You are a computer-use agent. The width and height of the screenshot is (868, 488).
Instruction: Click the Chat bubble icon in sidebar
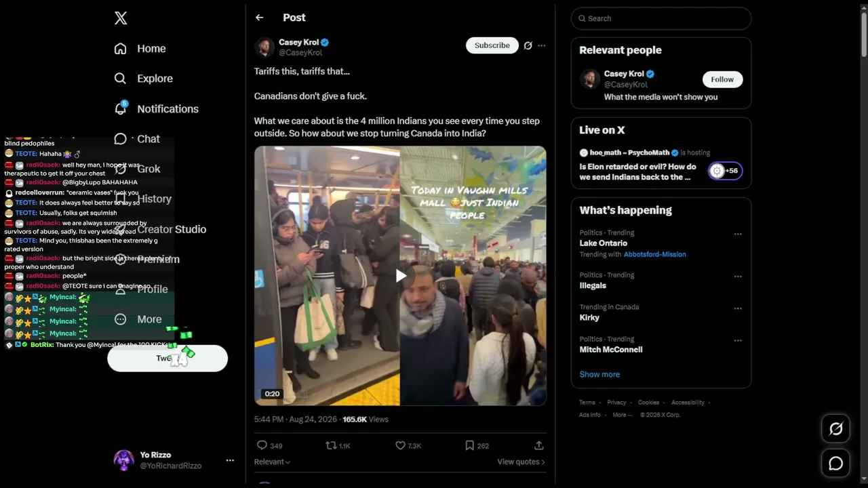click(121, 139)
